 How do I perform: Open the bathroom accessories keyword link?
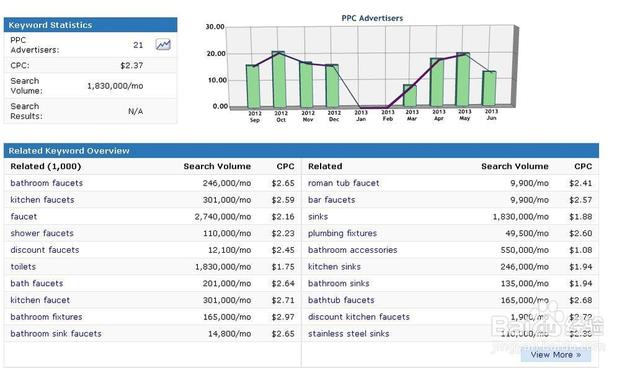tap(353, 250)
